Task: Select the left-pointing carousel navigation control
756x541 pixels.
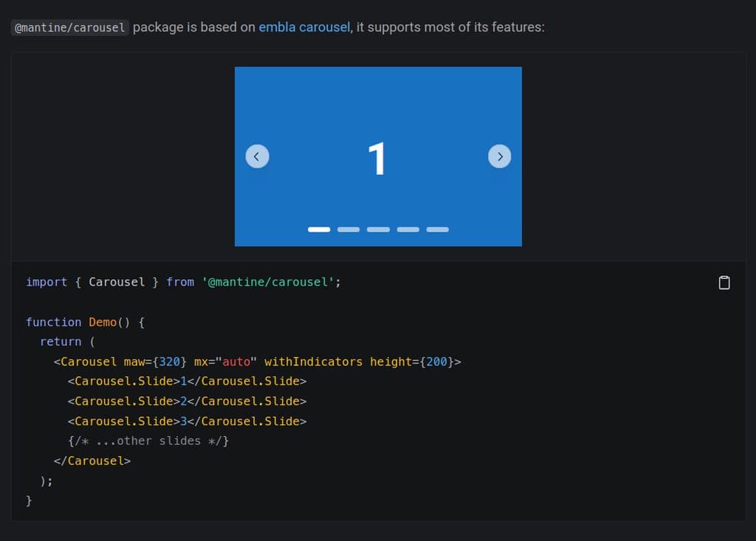Action: click(x=257, y=156)
